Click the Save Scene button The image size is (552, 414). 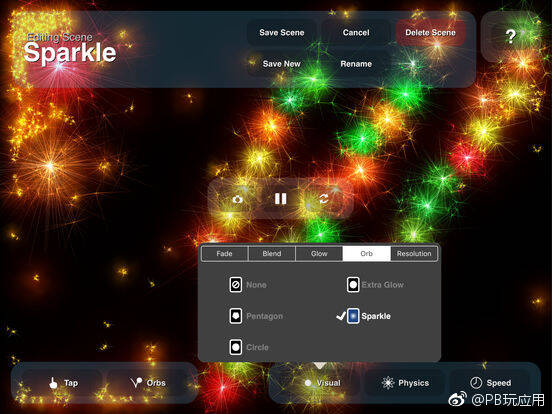point(282,32)
